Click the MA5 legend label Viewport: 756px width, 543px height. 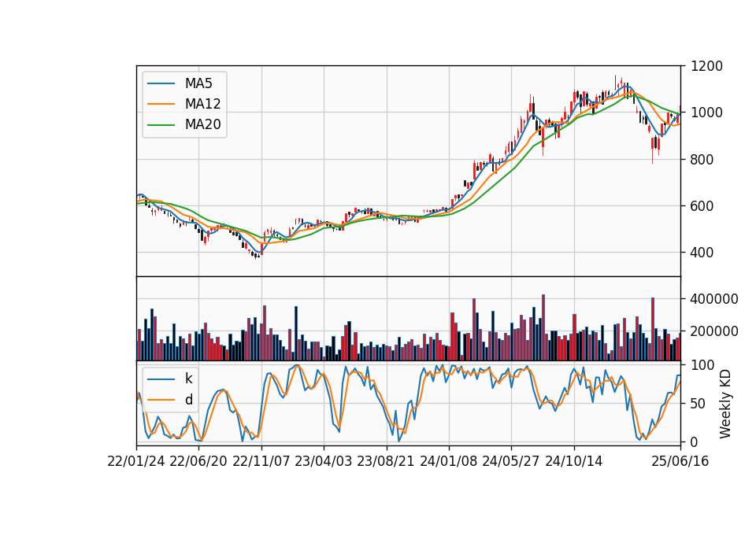(x=198, y=83)
